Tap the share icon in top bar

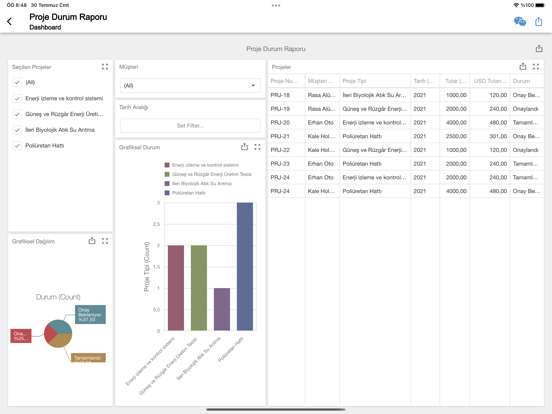(539, 21)
